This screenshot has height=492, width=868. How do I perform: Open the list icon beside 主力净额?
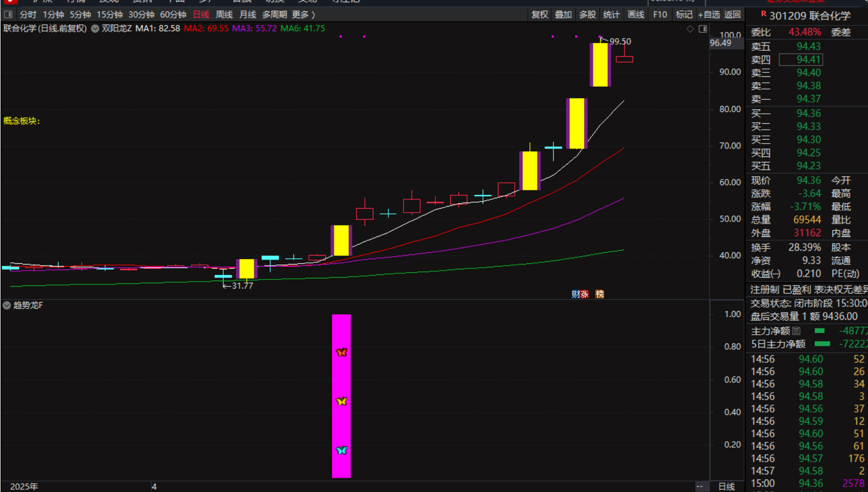[x=796, y=331]
